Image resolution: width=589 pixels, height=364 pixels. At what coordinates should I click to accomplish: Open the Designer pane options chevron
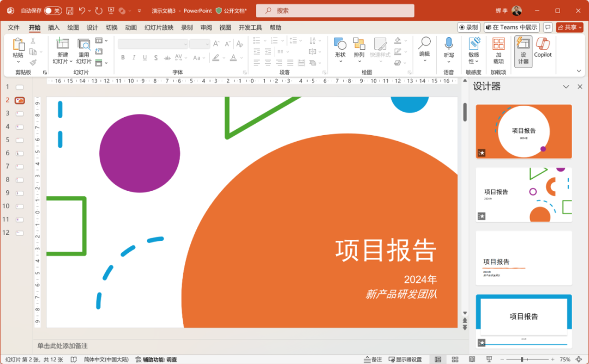click(x=566, y=87)
